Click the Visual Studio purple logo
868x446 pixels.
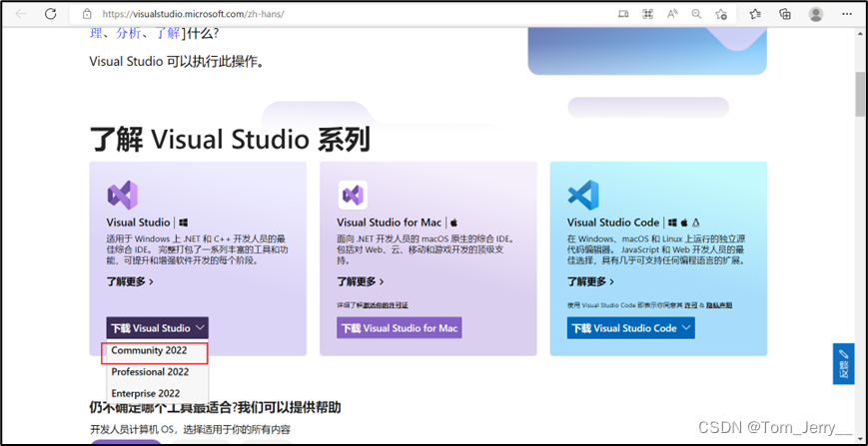coord(122,195)
